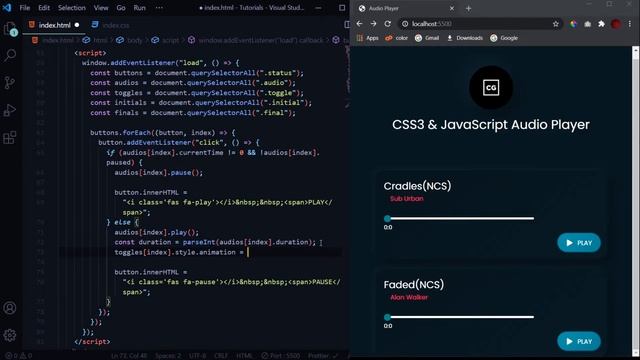Click the Cradles track progress slider

pyautogui.click(x=459, y=218)
